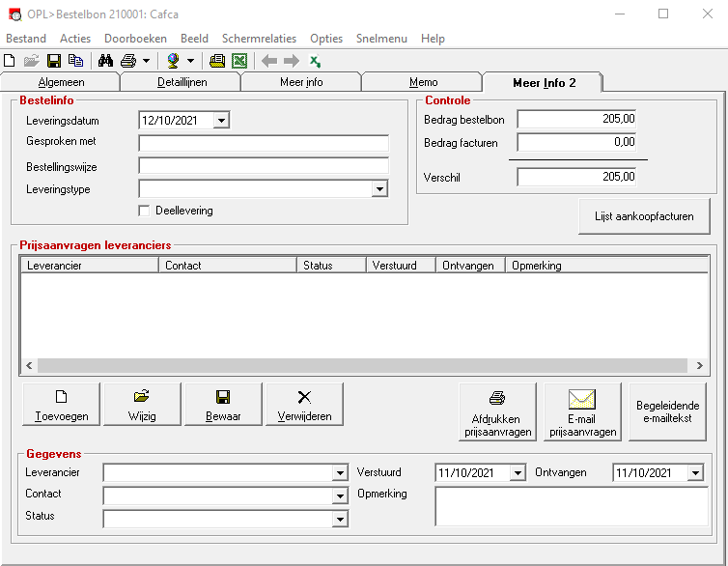Open the Leveringsdatum date picker dropdown

pyautogui.click(x=221, y=121)
